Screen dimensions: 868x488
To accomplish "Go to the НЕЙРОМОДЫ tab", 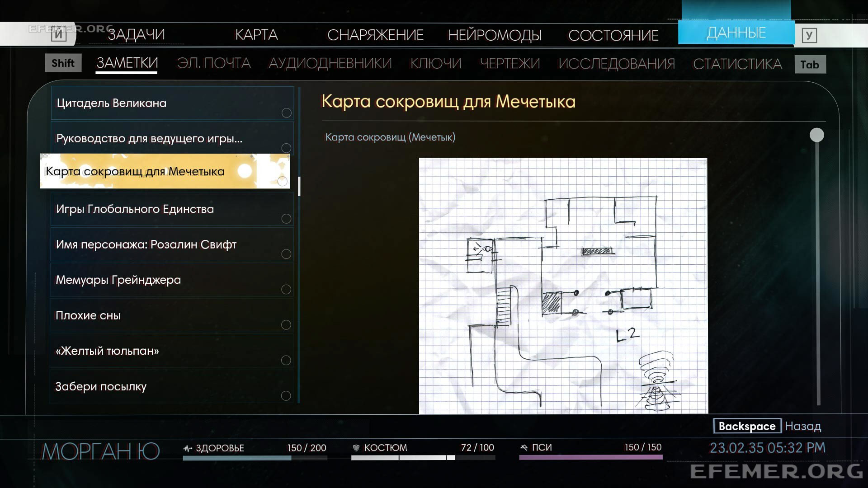I will pos(495,35).
